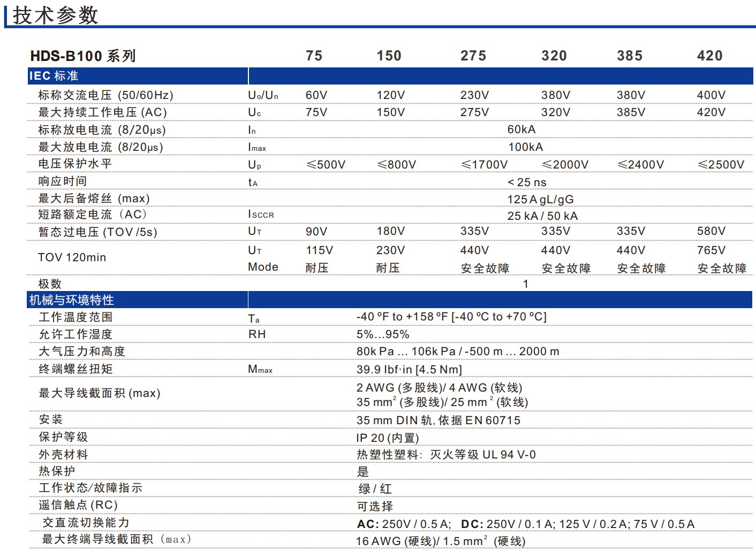Click column header 75
The height and width of the screenshot is (551, 756).
pos(314,56)
